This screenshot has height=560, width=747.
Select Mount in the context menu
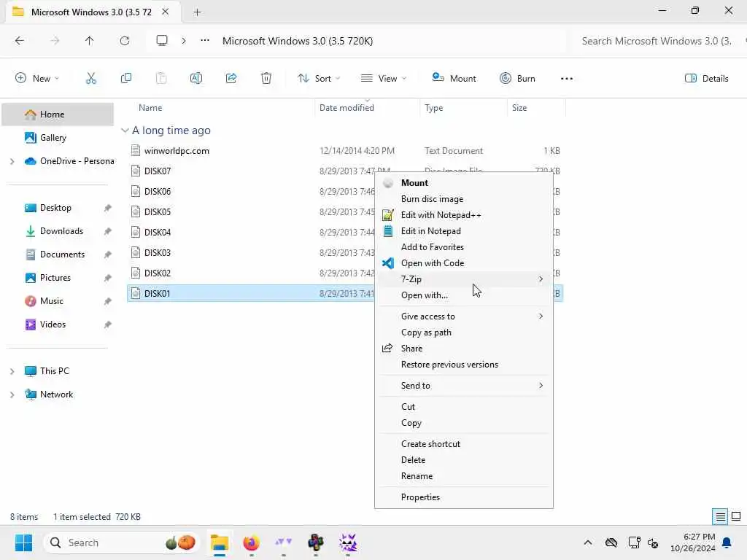tap(463, 183)
